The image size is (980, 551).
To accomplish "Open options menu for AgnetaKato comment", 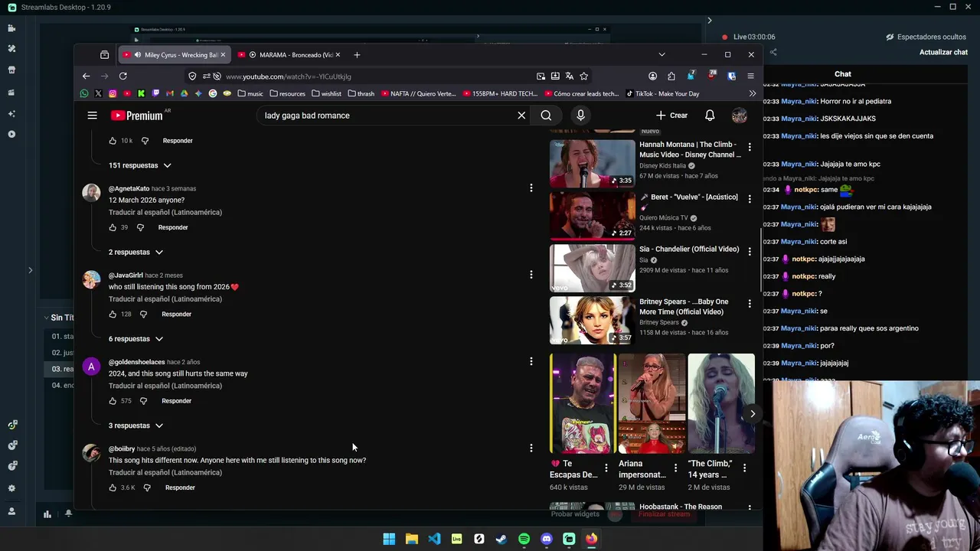I will pos(531,188).
